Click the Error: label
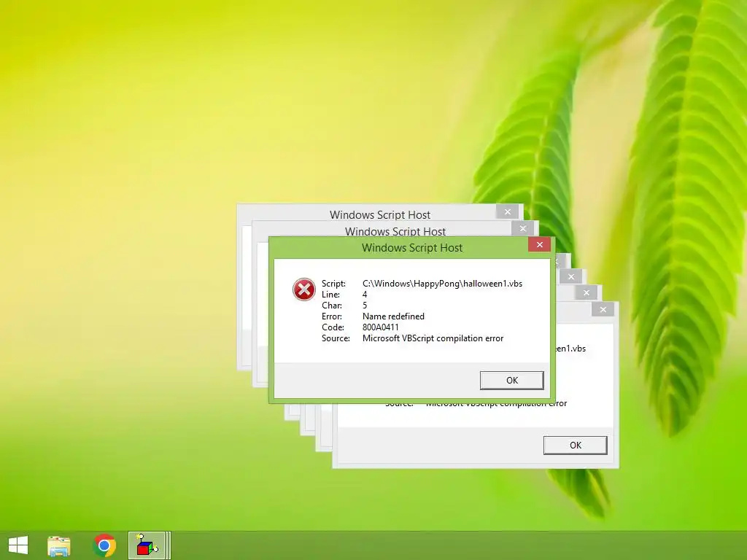747x560 pixels. tap(332, 316)
